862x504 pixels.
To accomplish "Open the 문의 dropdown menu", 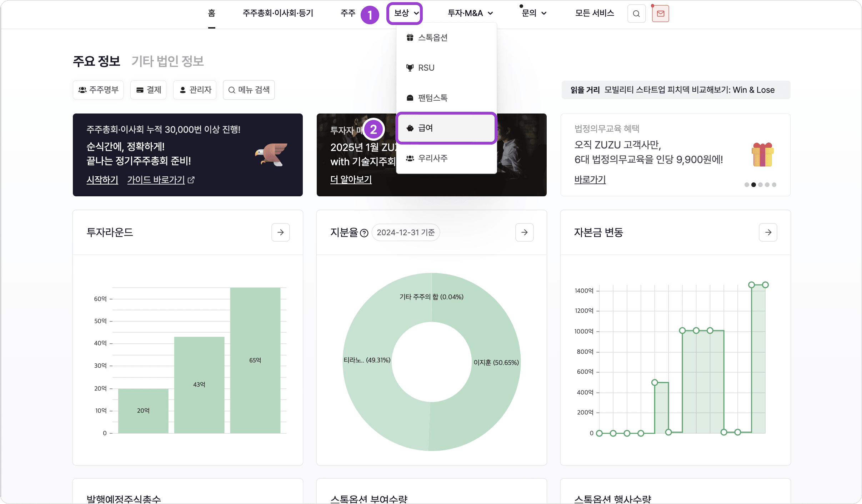I will [534, 14].
